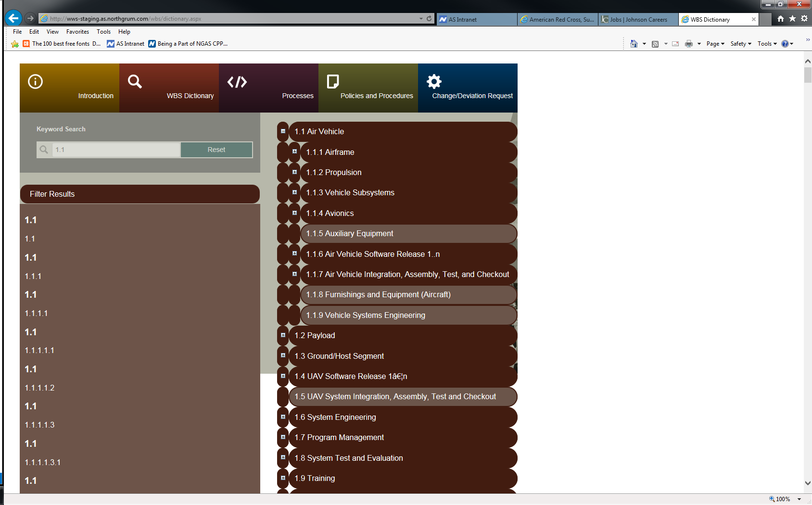This screenshot has width=812, height=505.
Task: Collapse the 1.1 Air Vehicle node
Action: 283,131
